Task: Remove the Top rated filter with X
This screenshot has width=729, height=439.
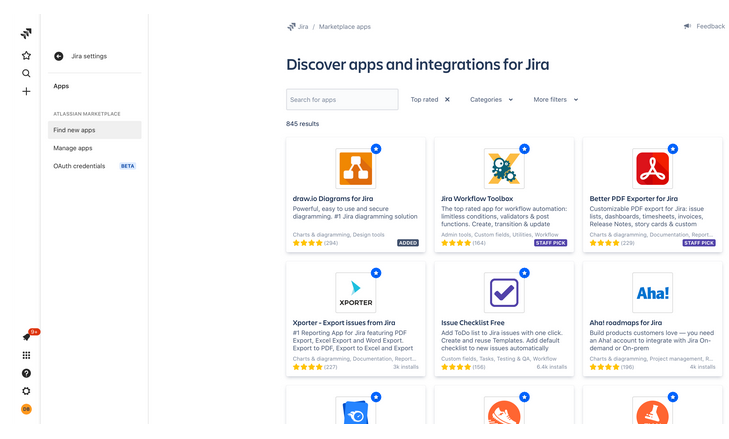Action: point(447,100)
